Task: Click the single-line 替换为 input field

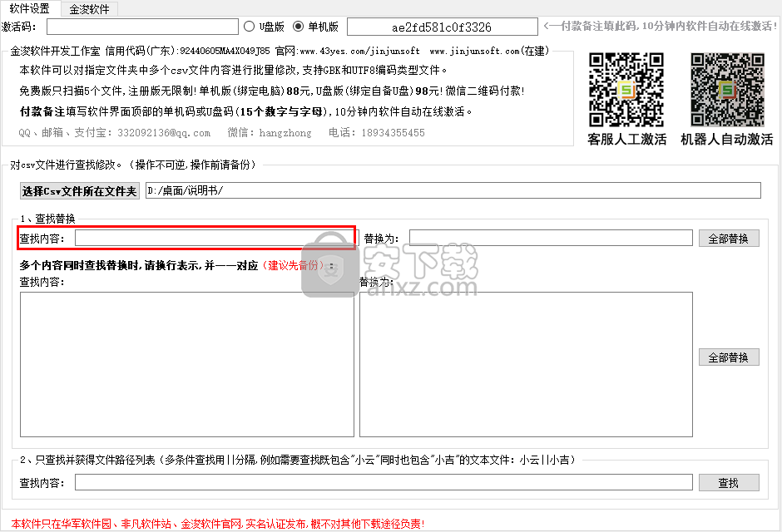Action: 551,238
